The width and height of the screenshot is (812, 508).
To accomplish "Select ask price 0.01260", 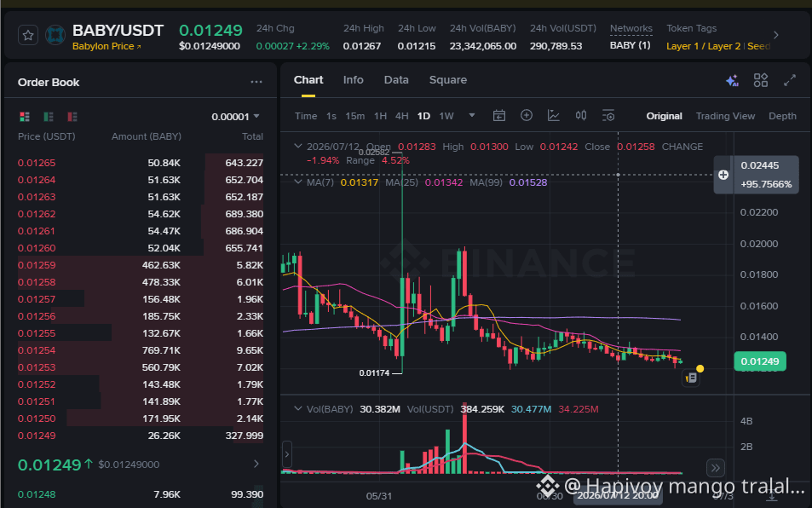I will tap(37, 248).
